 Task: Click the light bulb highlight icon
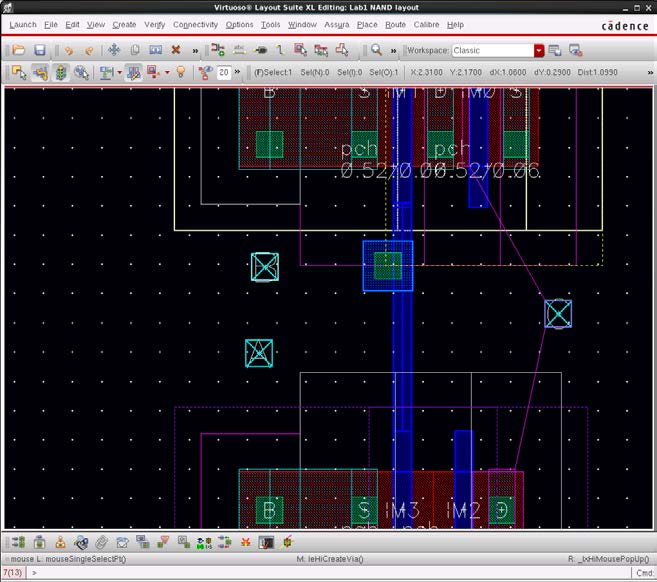181,72
